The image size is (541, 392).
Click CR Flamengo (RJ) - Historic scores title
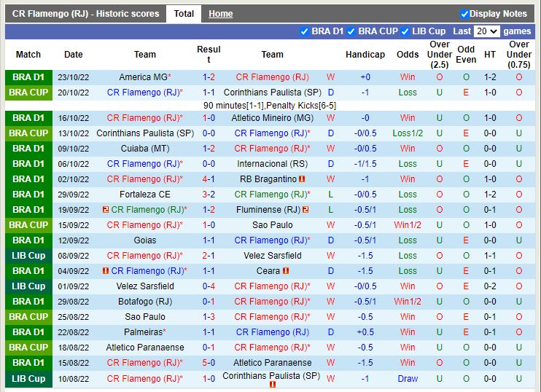[x=85, y=14]
